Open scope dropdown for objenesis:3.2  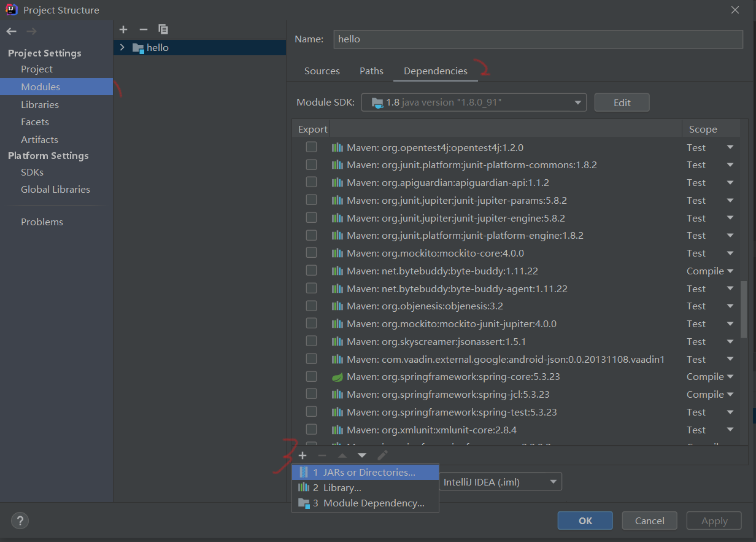(730, 306)
